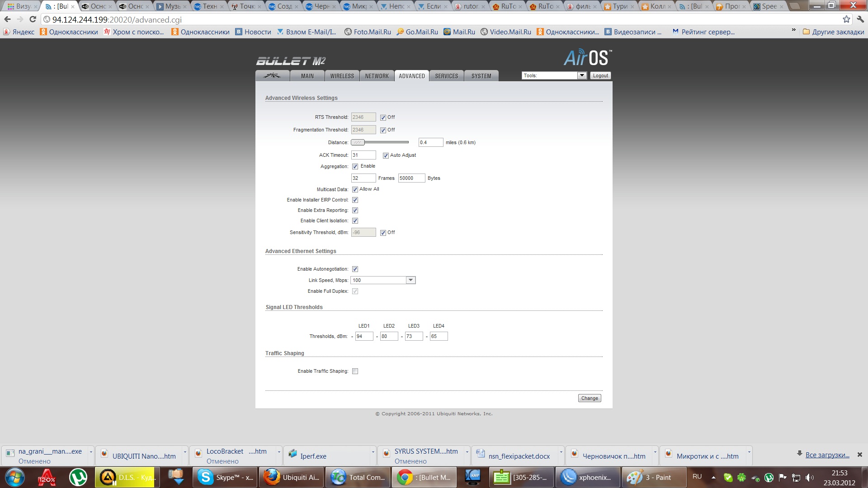Click the browser back arrow
868x488 pixels.
click(x=7, y=19)
